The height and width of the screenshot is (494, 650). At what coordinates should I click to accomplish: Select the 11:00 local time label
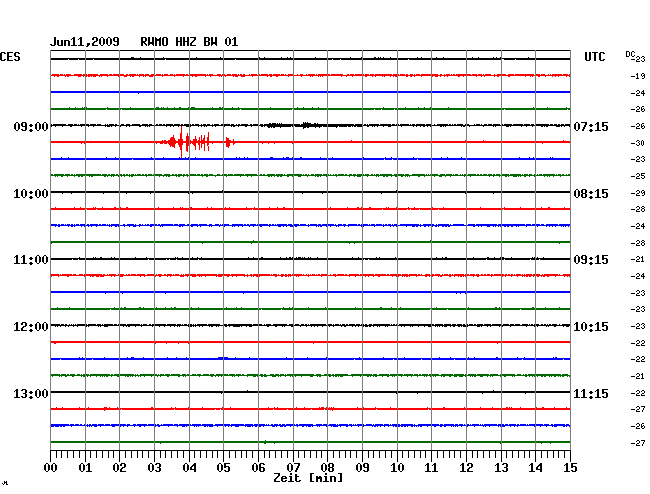(x=31, y=260)
